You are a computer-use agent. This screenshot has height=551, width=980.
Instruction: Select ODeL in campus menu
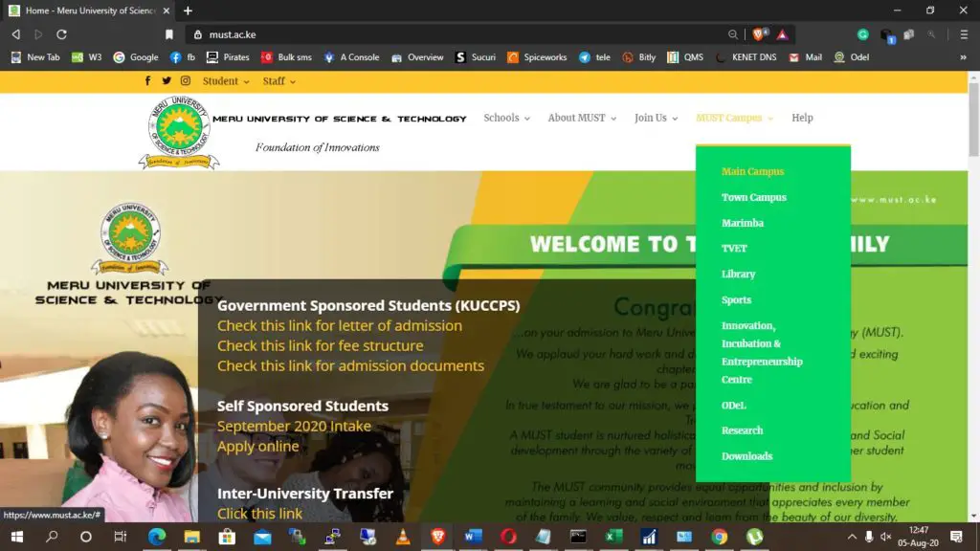click(x=734, y=405)
